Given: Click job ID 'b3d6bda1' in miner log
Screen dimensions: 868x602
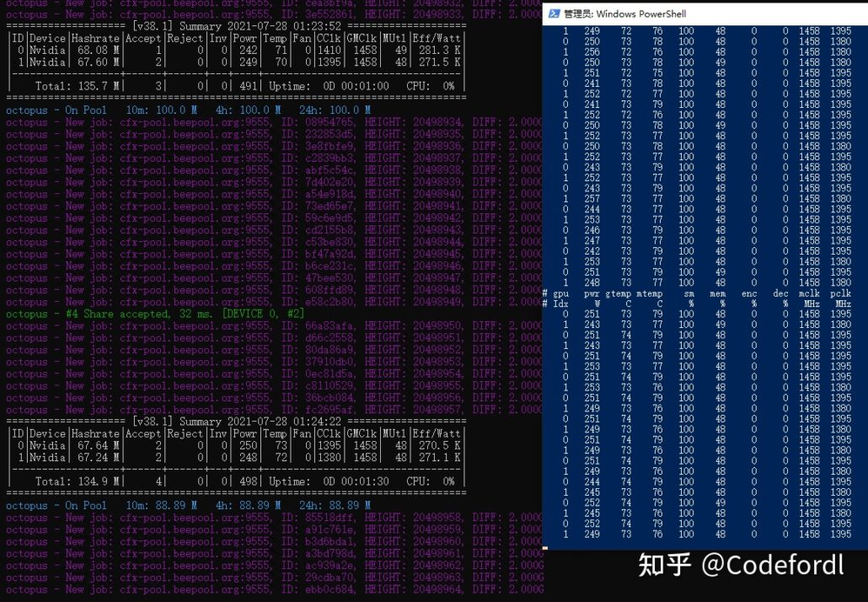Looking at the screenshot, I should [x=329, y=541].
